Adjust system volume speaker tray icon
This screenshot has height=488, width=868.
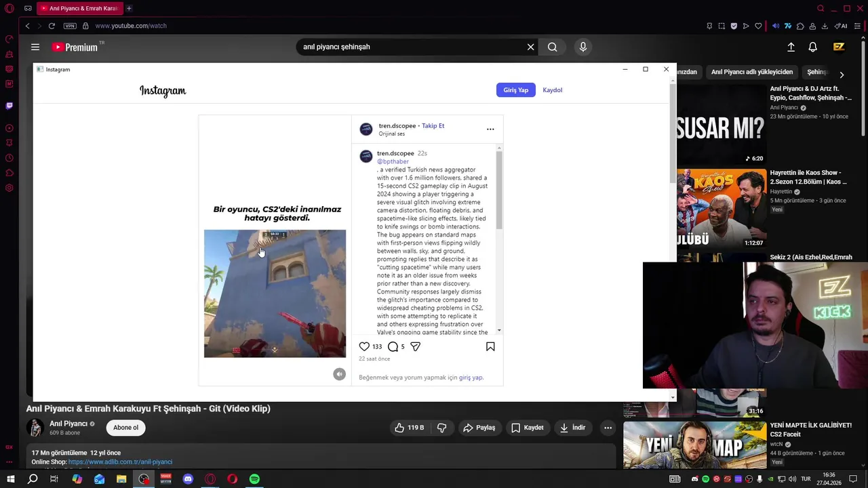pos(793,479)
